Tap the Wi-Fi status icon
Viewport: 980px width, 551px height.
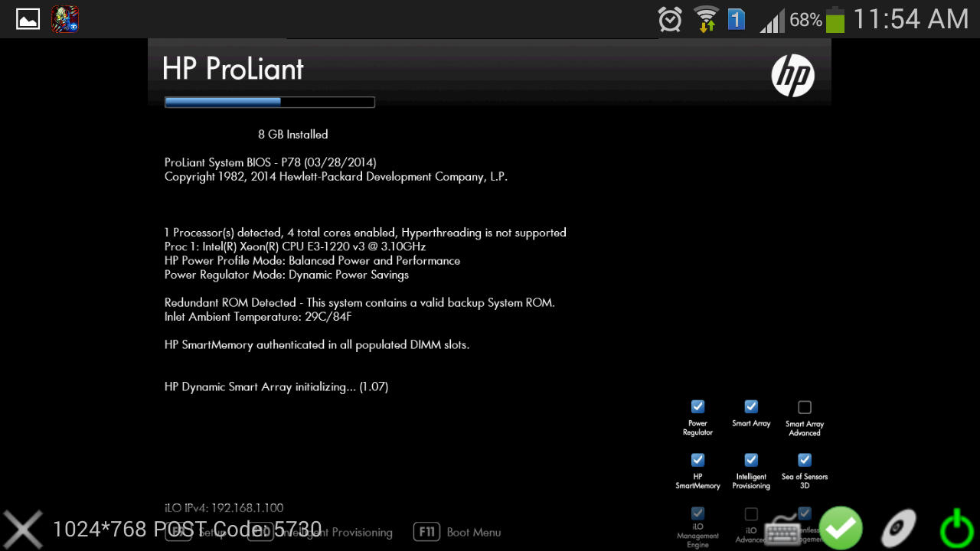[706, 19]
